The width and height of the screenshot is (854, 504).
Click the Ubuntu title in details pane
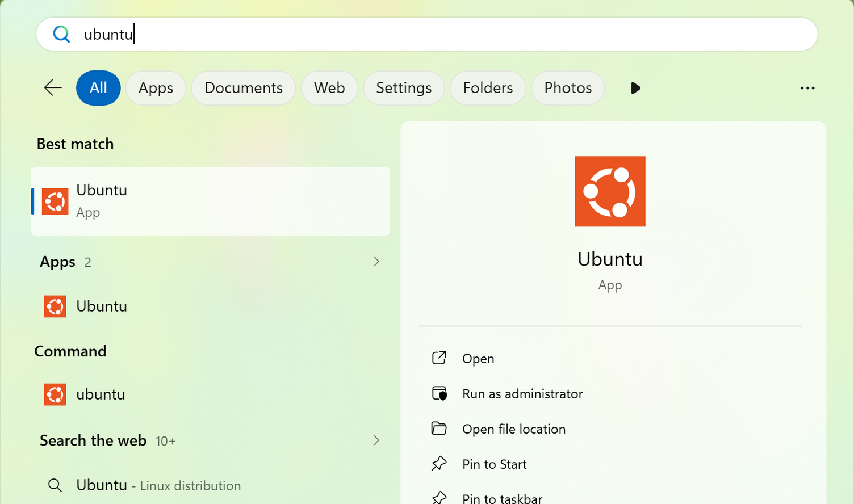point(610,259)
